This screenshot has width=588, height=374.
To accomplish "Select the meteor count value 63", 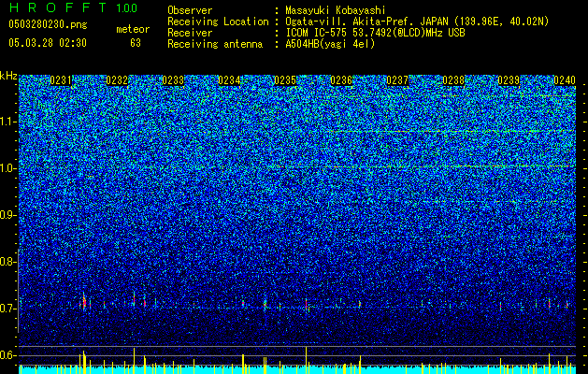I will point(136,43).
